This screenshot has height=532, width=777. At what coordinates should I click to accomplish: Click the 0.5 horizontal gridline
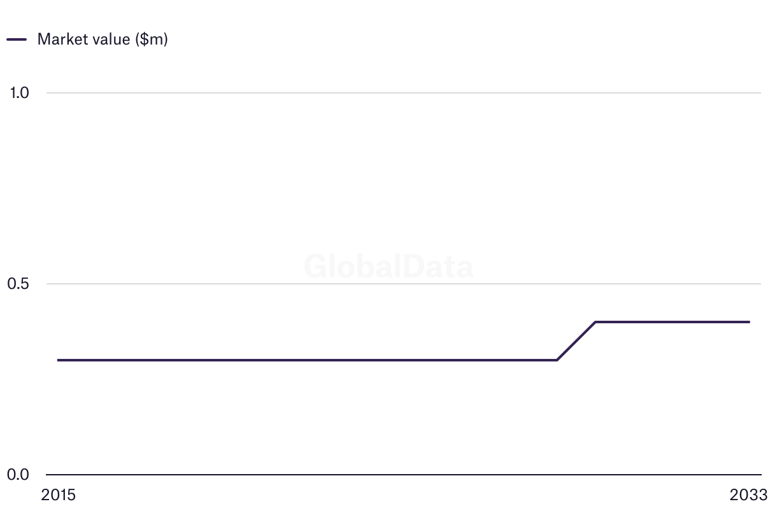point(404,284)
